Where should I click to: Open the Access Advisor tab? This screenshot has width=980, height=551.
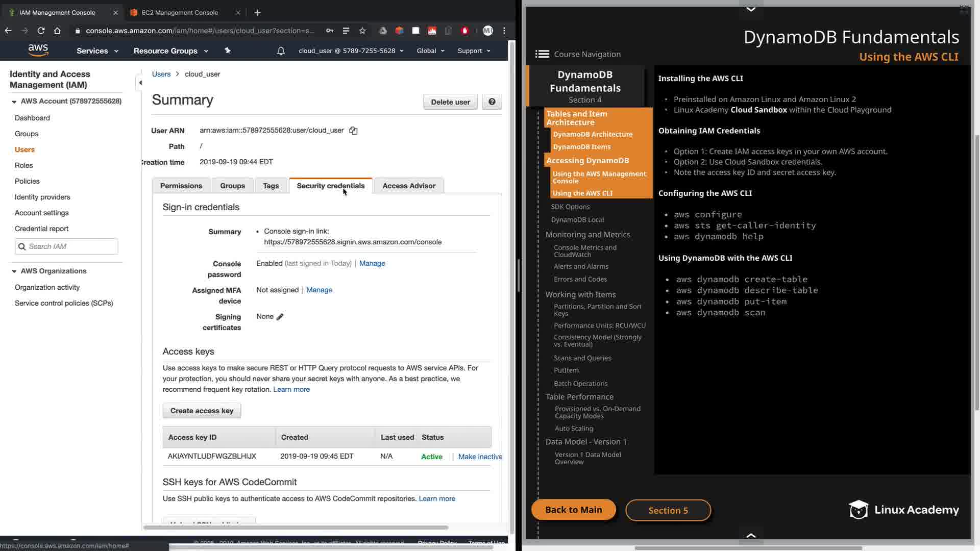tap(409, 186)
